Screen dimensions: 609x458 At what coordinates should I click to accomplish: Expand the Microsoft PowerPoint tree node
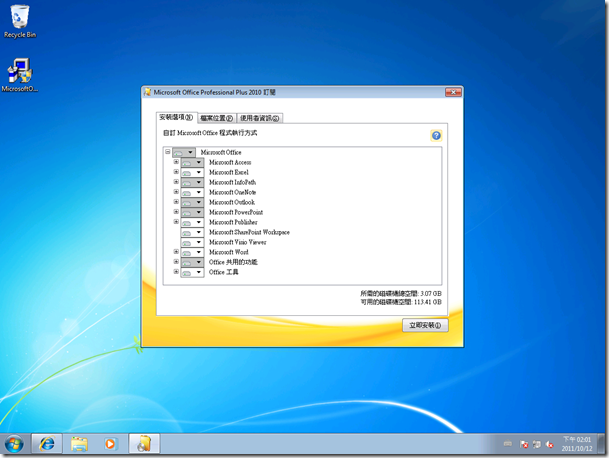click(x=176, y=212)
